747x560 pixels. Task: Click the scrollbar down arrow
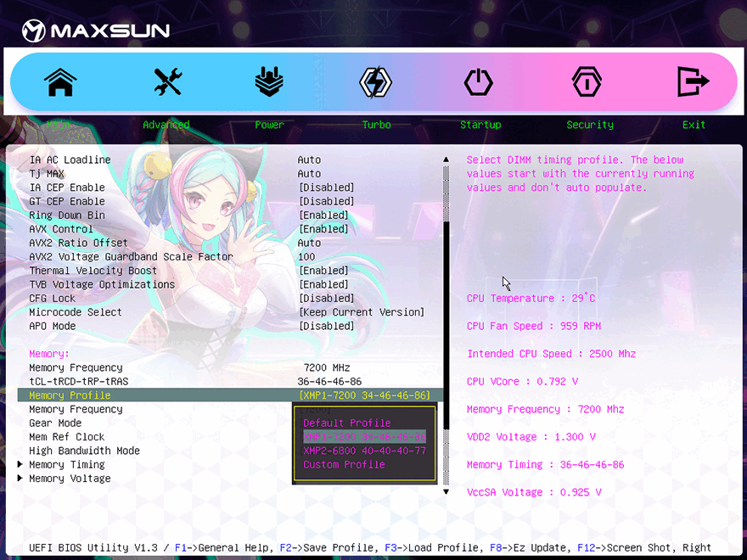pos(446,491)
